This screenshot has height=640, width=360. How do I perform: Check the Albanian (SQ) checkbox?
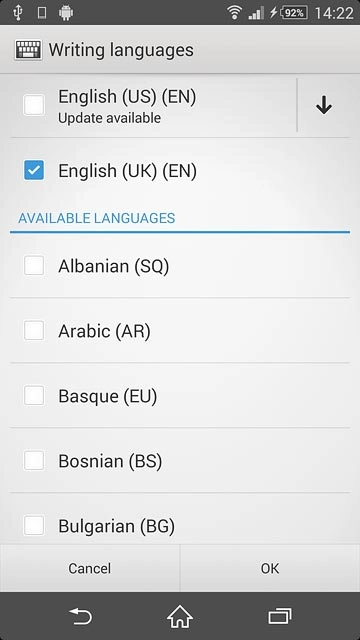[x=34, y=265]
